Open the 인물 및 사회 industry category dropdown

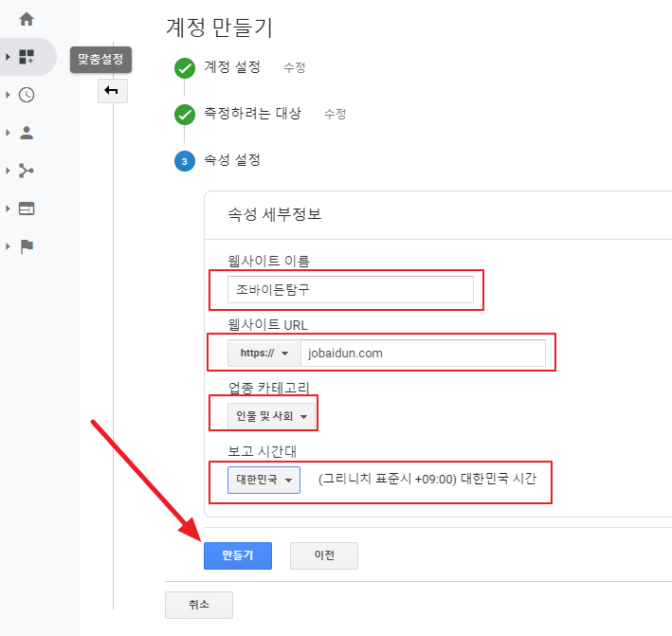(x=272, y=416)
